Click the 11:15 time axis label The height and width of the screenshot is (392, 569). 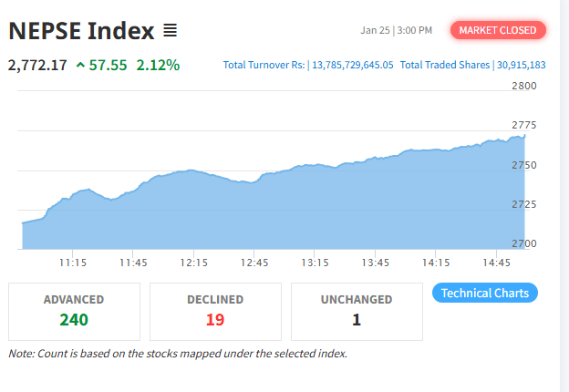point(72,263)
